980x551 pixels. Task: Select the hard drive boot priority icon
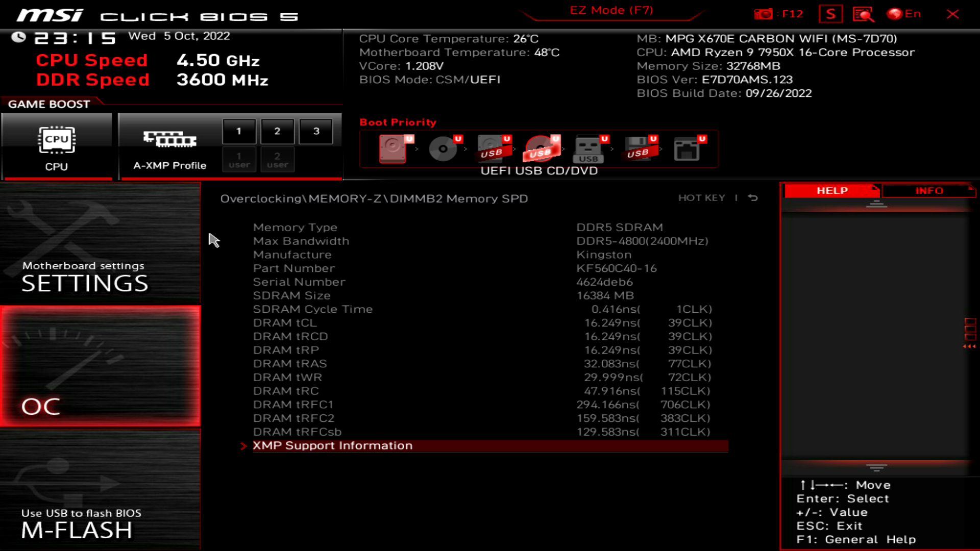(393, 148)
